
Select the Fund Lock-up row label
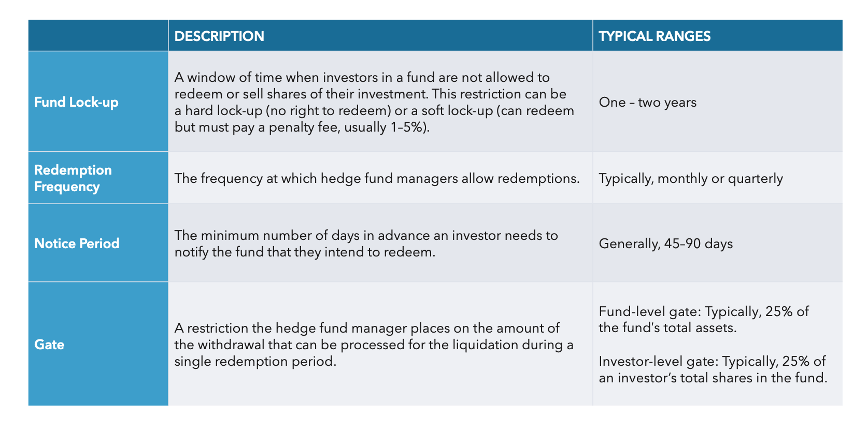coord(76,102)
